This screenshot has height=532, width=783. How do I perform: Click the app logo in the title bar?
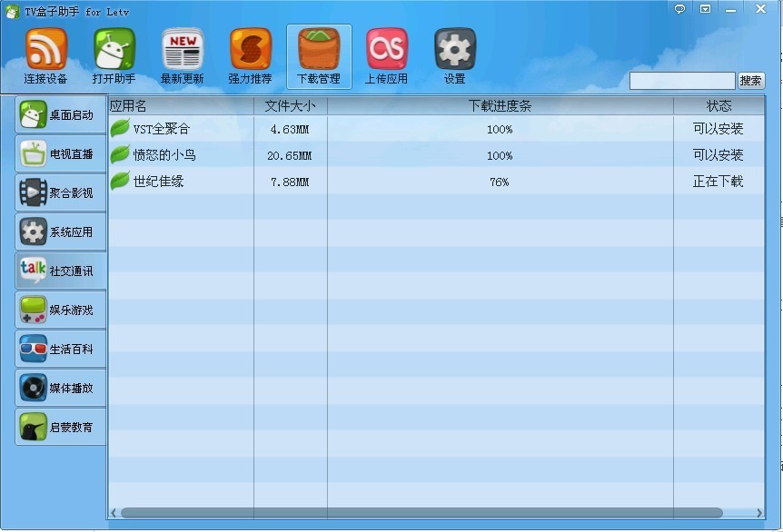pyautogui.click(x=12, y=11)
